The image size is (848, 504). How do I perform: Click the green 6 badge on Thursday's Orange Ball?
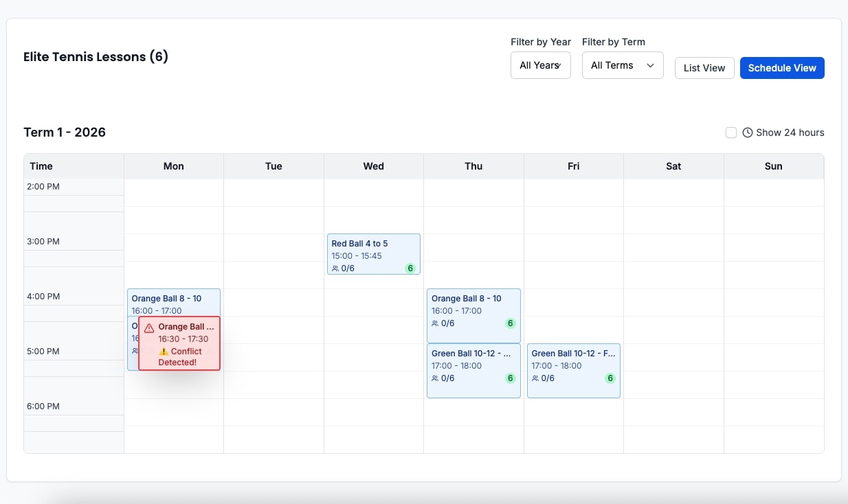(509, 323)
